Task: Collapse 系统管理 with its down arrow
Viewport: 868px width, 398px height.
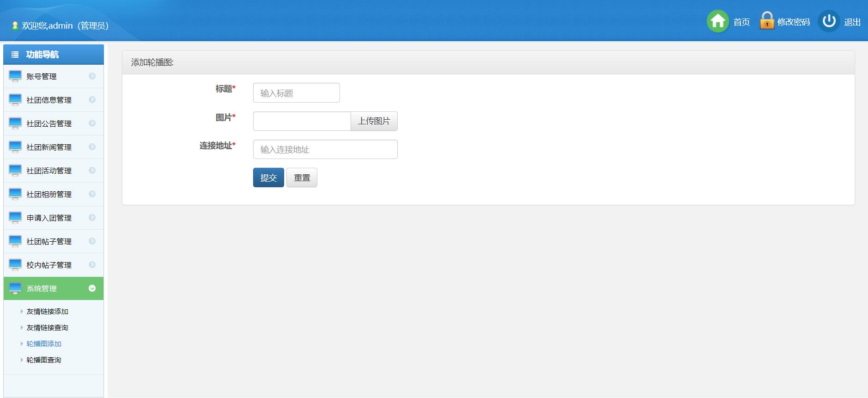Action: (92, 288)
